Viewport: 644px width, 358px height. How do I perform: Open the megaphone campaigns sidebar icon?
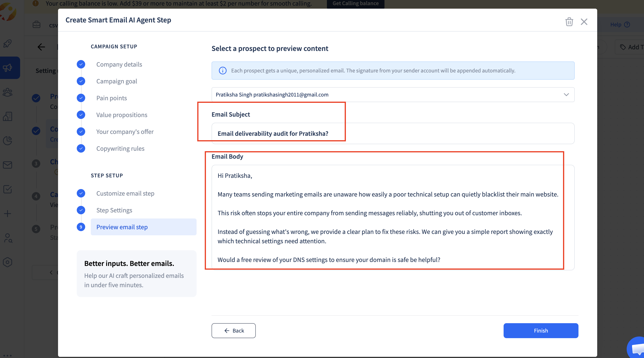tap(7, 67)
